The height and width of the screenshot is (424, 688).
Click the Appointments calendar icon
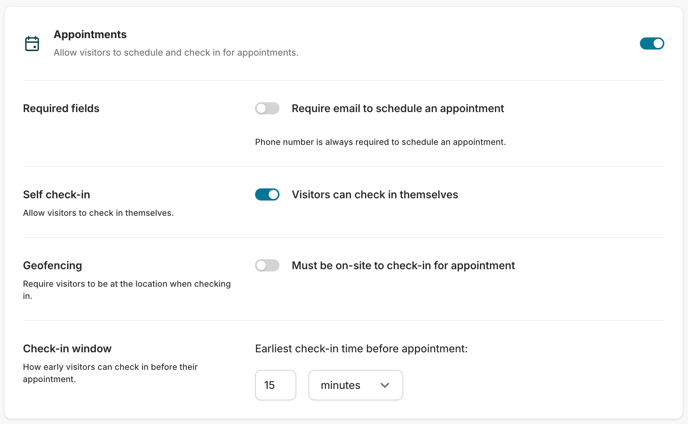(x=32, y=44)
